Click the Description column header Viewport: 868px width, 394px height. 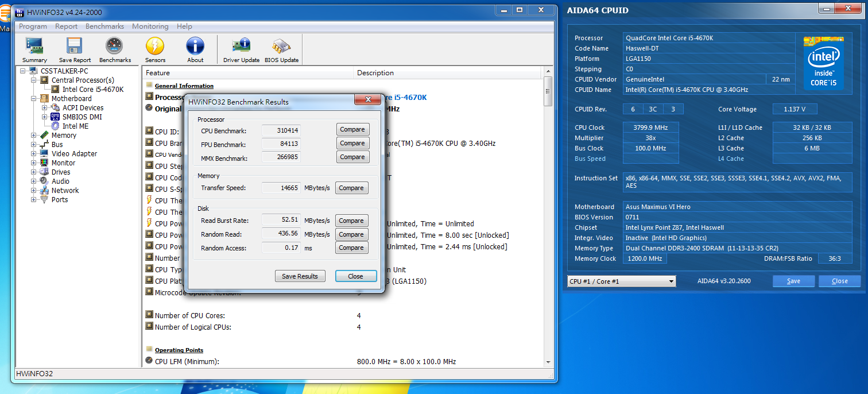[x=447, y=73]
